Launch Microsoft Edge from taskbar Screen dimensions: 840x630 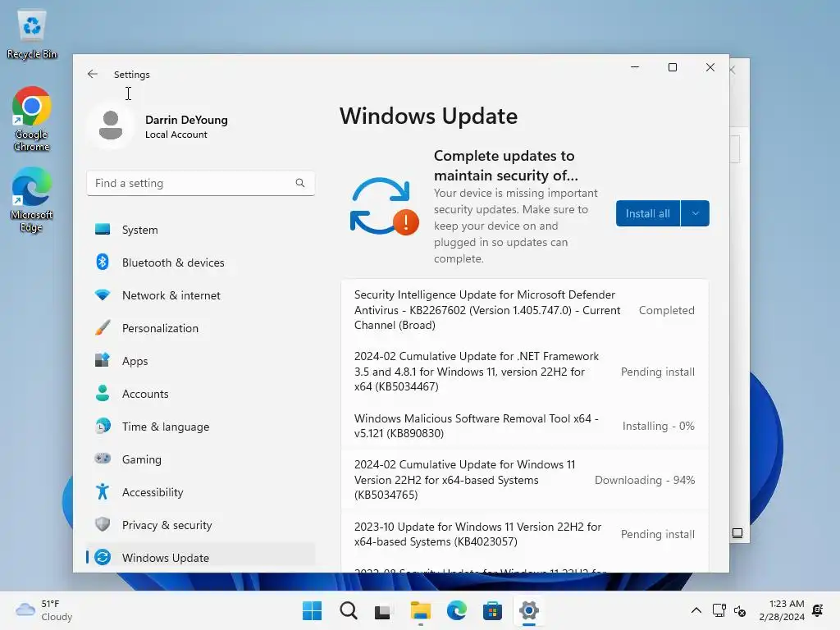(456, 610)
